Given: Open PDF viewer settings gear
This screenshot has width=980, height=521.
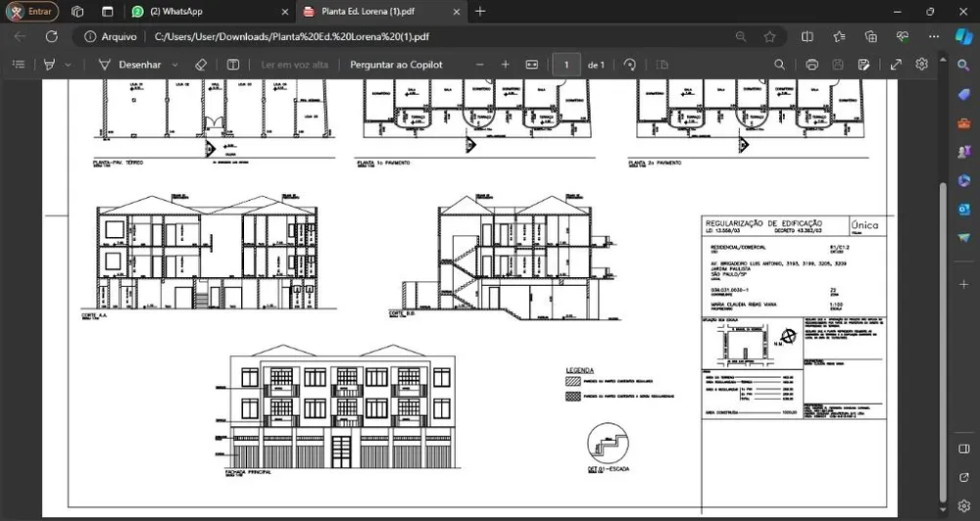Looking at the screenshot, I should coord(921,65).
